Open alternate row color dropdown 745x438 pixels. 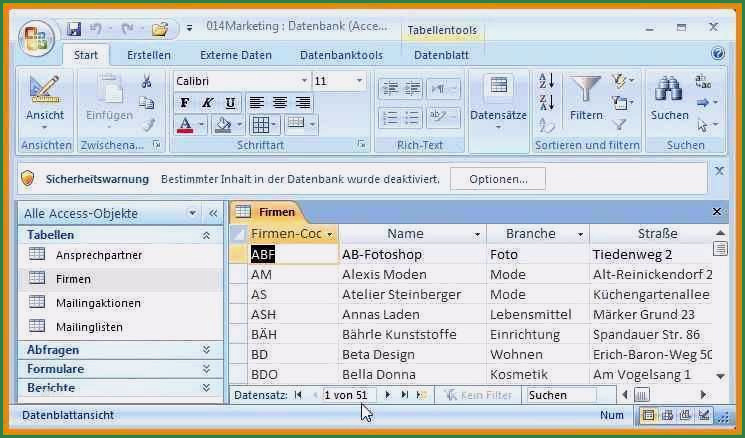(312, 124)
